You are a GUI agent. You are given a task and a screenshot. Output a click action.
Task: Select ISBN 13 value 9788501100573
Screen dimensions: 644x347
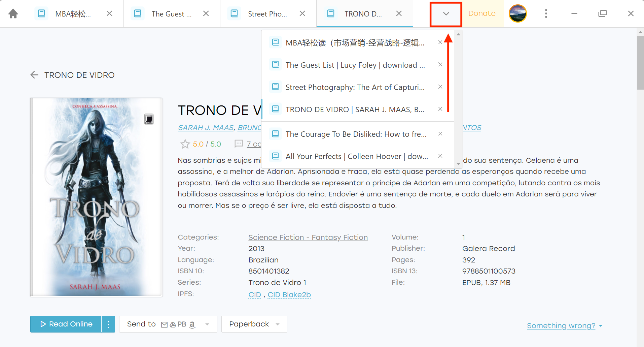click(x=489, y=271)
